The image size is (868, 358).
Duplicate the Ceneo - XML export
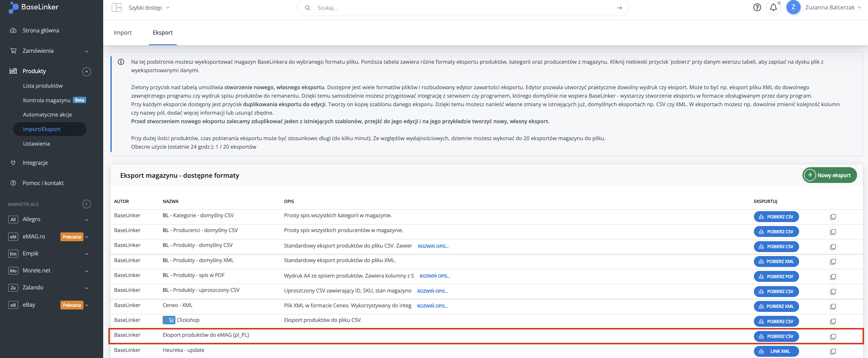tap(832, 306)
